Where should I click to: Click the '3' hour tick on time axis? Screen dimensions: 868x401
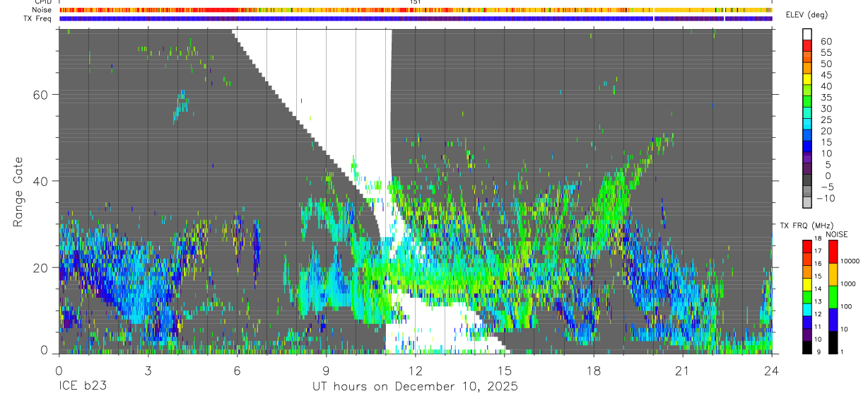point(147,370)
